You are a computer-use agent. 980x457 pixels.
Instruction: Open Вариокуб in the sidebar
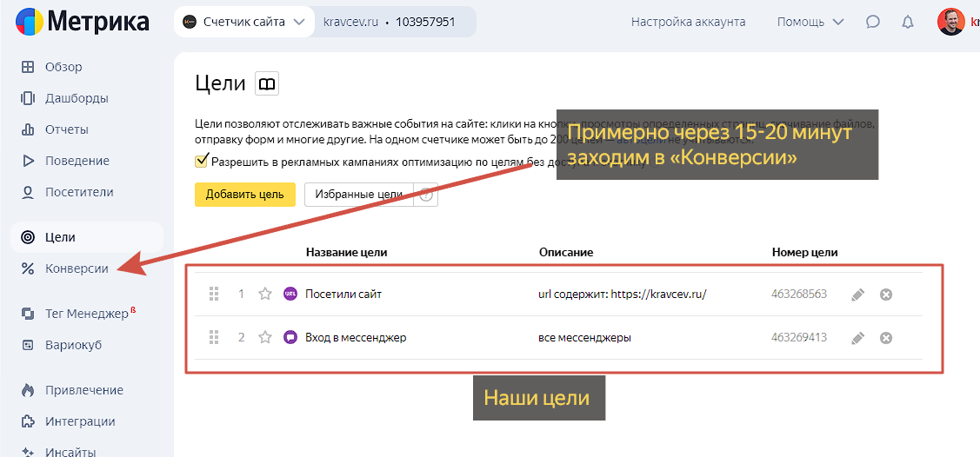[x=73, y=345]
